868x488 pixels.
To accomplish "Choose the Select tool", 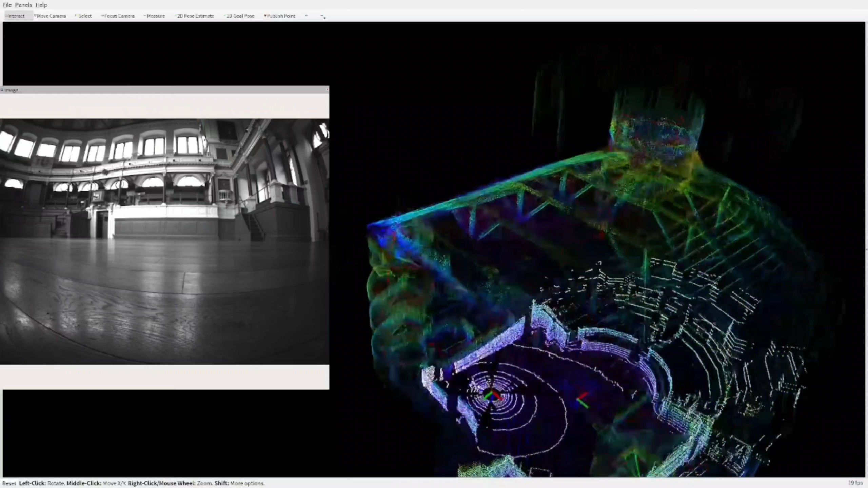I will tap(84, 16).
